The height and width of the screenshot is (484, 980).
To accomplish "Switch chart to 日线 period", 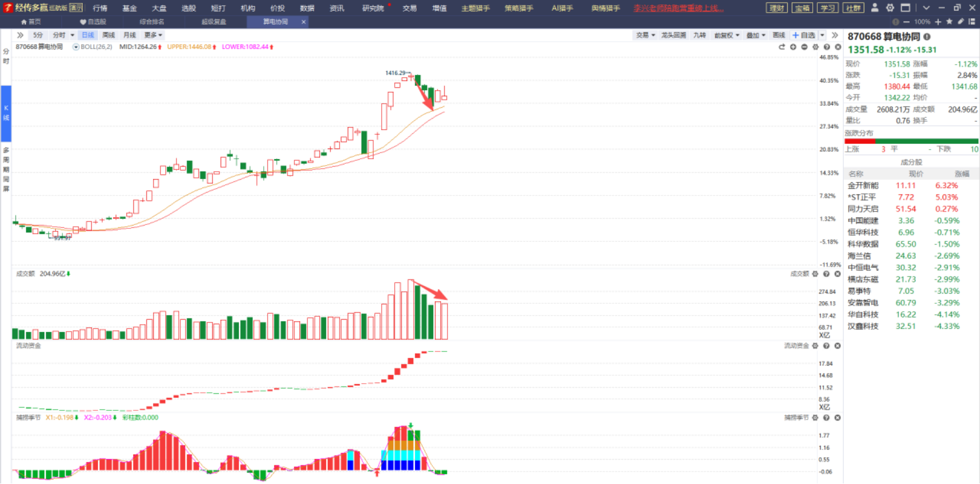I will [88, 35].
